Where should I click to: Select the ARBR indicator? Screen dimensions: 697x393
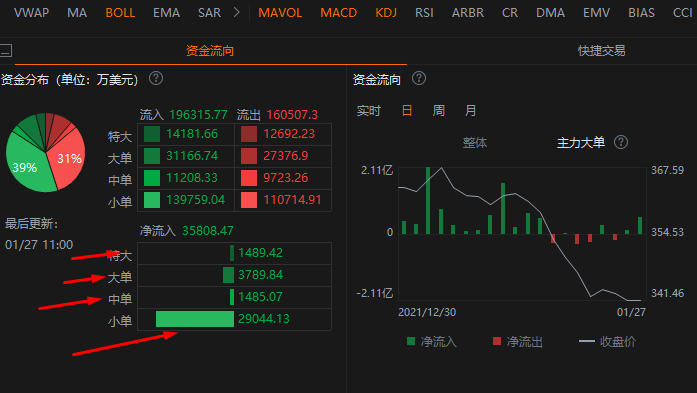point(468,13)
